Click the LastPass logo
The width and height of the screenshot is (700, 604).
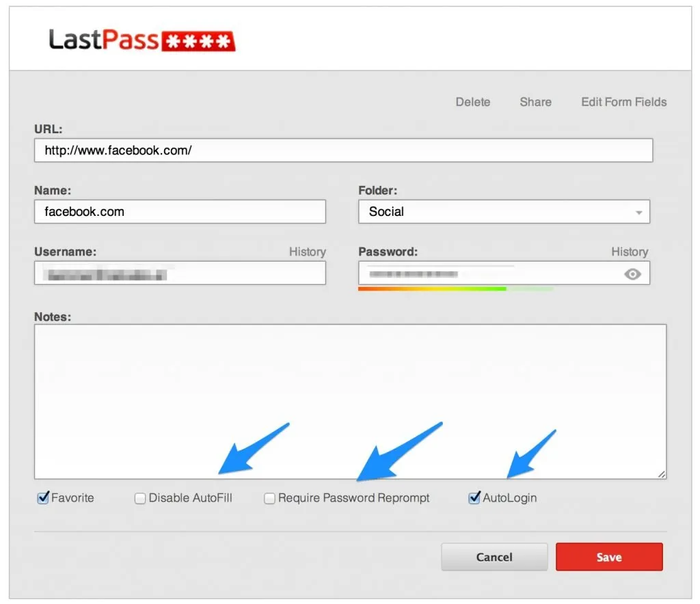point(142,40)
